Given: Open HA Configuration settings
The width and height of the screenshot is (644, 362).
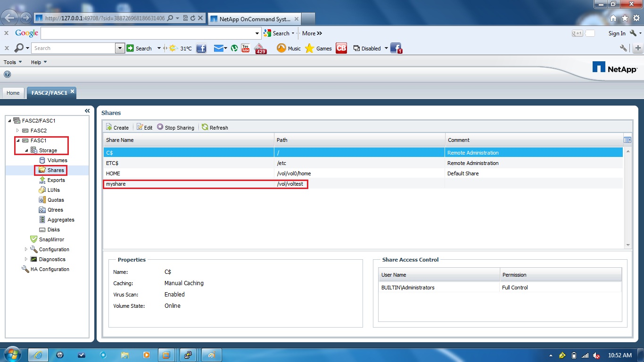Looking at the screenshot, I should click(50, 269).
